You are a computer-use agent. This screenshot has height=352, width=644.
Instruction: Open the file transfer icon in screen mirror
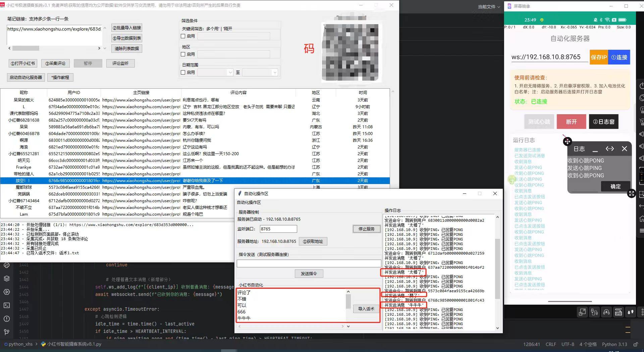[630, 312]
